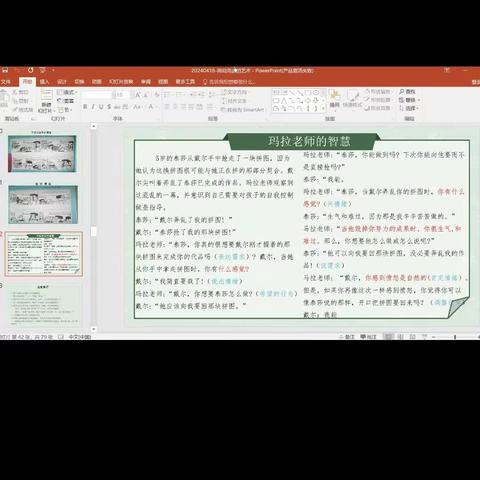Viewport: 480px width, 480px height.
Task: Toggle strikethrough formatting
Action: coord(117,107)
